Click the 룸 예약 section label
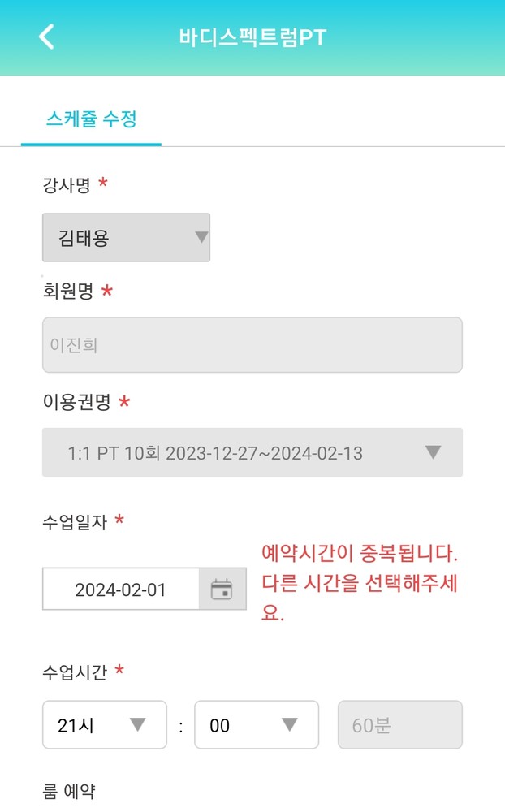Image resolution: width=505 pixels, height=812 pixels. pyautogui.click(x=68, y=791)
